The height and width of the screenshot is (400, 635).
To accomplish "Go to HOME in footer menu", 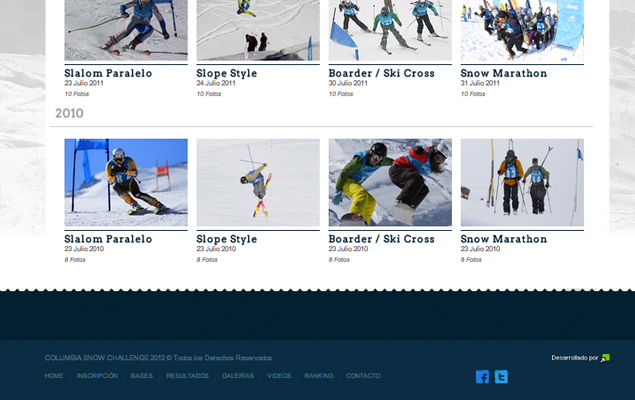I will pos(54,376).
